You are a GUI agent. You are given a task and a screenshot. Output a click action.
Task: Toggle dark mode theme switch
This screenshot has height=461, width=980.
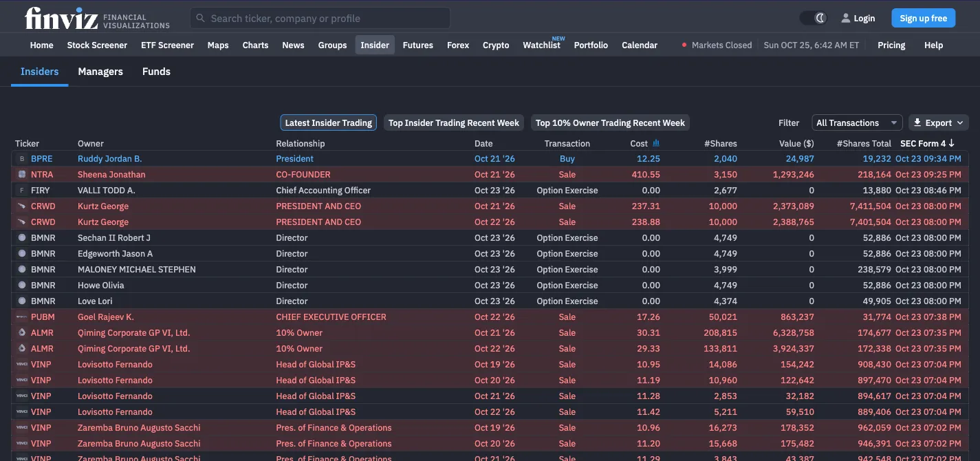[x=813, y=19]
